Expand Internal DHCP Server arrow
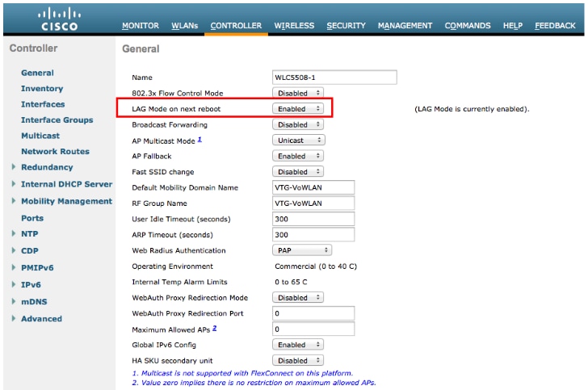The height and width of the screenshot is (390, 588). pos(14,183)
